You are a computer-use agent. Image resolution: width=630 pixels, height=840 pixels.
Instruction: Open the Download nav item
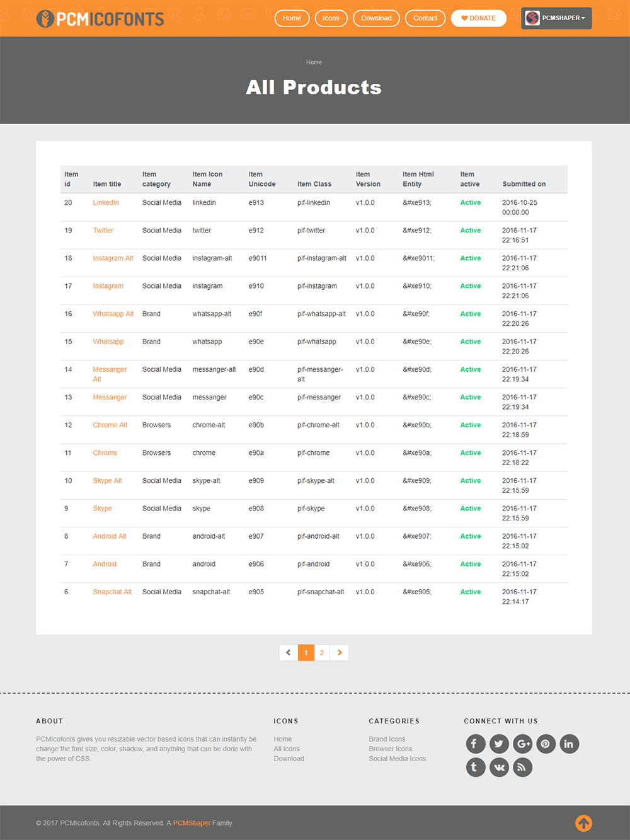pyautogui.click(x=376, y=18)
